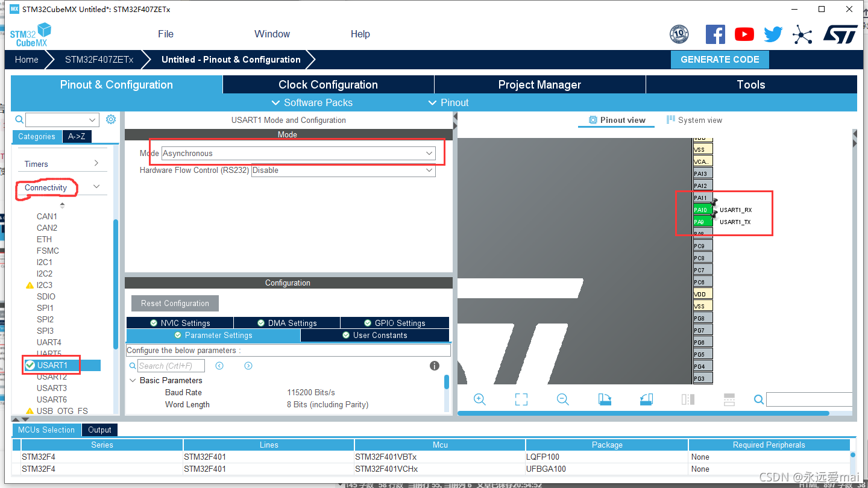Open the Window menu
The height and width of the screenshot is (488, 868).
[272, 34]
